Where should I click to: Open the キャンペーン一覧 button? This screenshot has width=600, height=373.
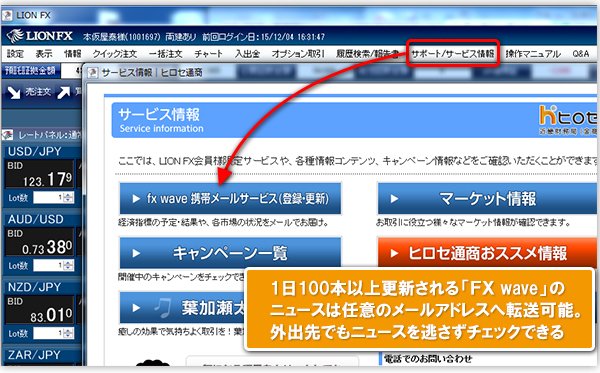pyautogui.click(x=230, y=253)
